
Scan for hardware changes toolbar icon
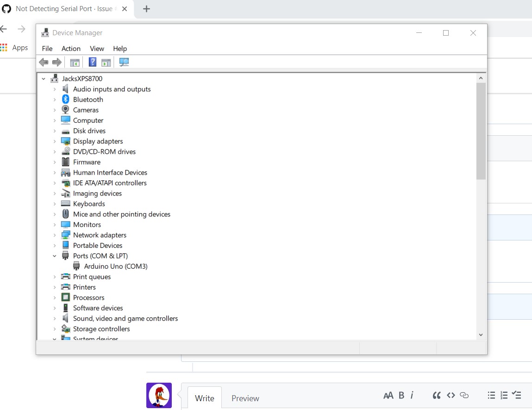(124, 62)
